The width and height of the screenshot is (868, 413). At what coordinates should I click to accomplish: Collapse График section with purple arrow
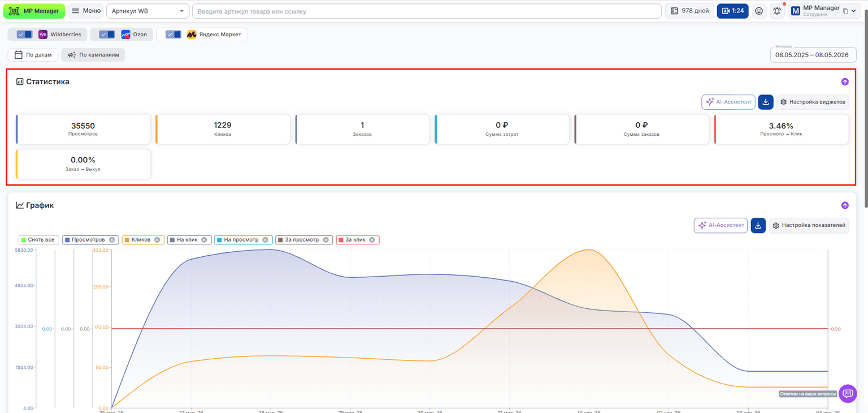(x=845, y=205)
